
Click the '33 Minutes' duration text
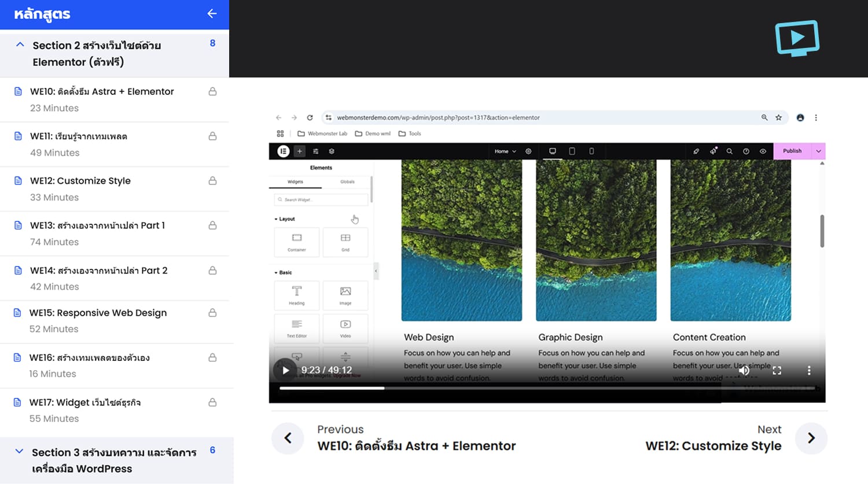coord(54,197)
